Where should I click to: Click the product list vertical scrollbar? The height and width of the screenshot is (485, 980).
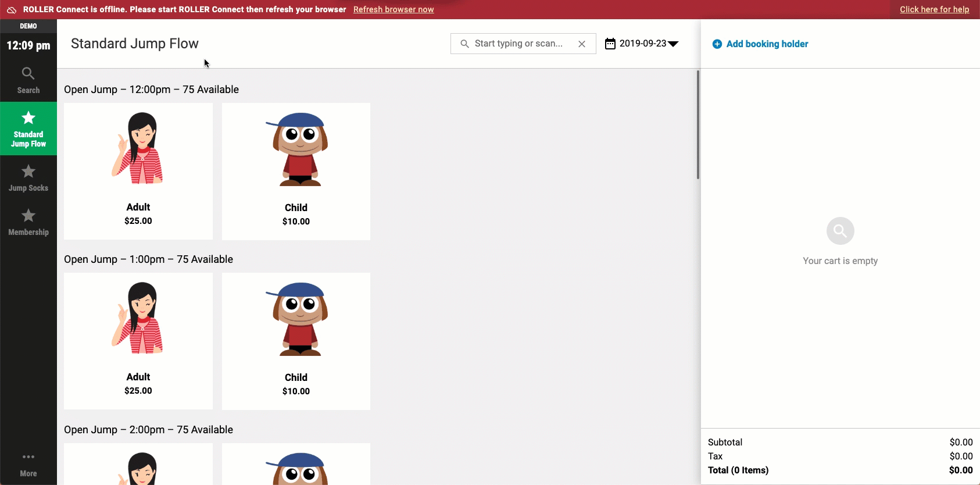[698, 124]
